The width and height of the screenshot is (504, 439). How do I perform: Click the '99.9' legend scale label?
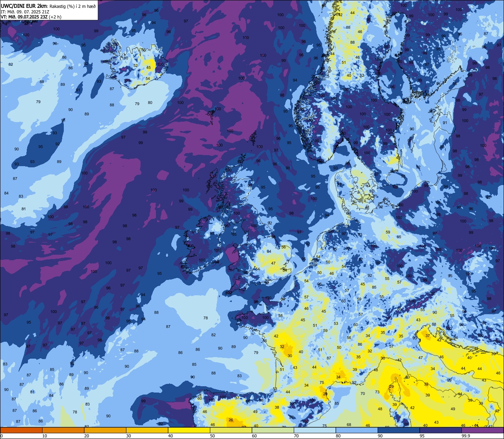[x=466, y=436]
